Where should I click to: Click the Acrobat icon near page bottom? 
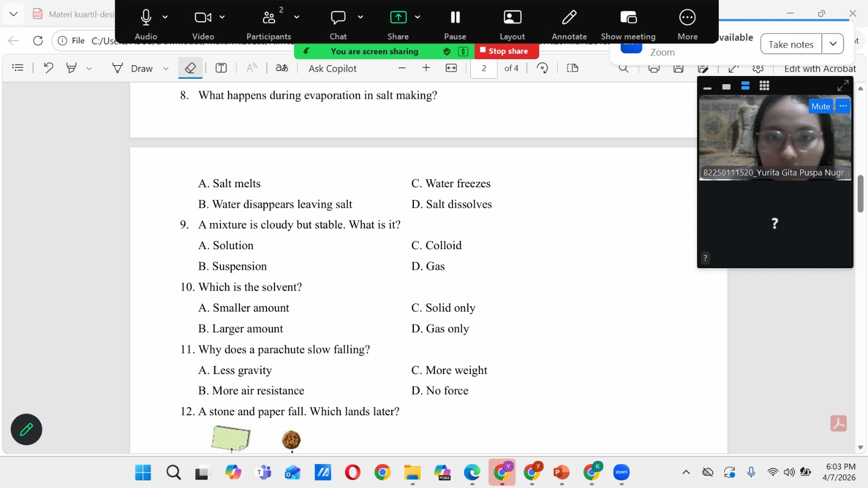pyautogui.click(x=838, y=423)
